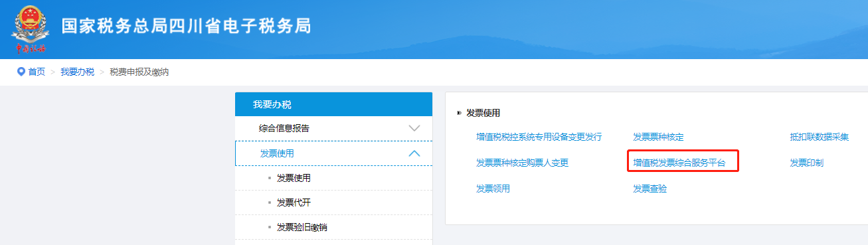Screen dimensions: 868x245
Task: Open the 发票印制 link
Action: tap(806, 163)
